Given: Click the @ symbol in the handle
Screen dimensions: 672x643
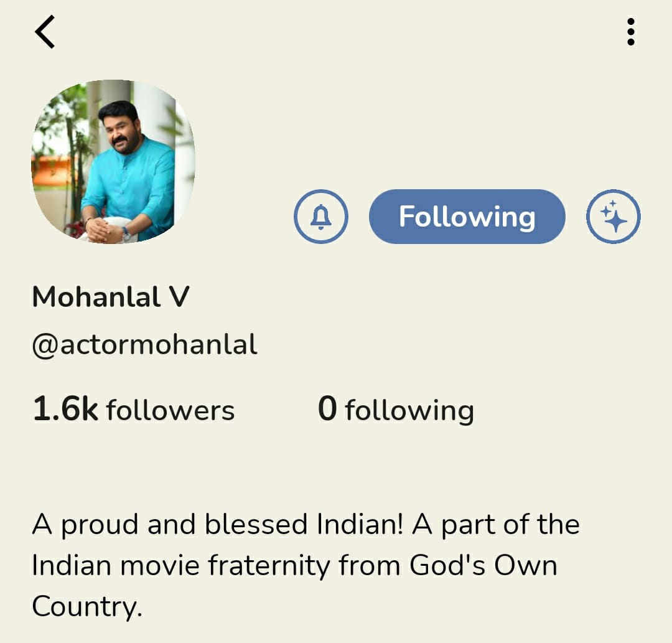Looking at the screenshot, I should click(45, 345).
